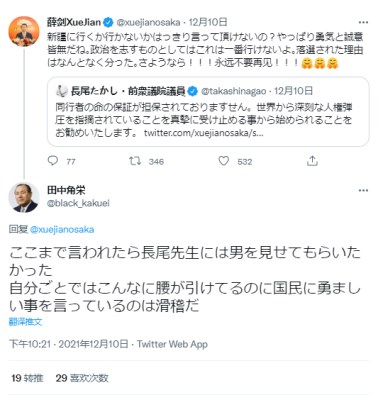Viewport: 378px width, 395px height.
Task: Open the quoted 長尾たかし avatar icon
Action: point(61,91)
